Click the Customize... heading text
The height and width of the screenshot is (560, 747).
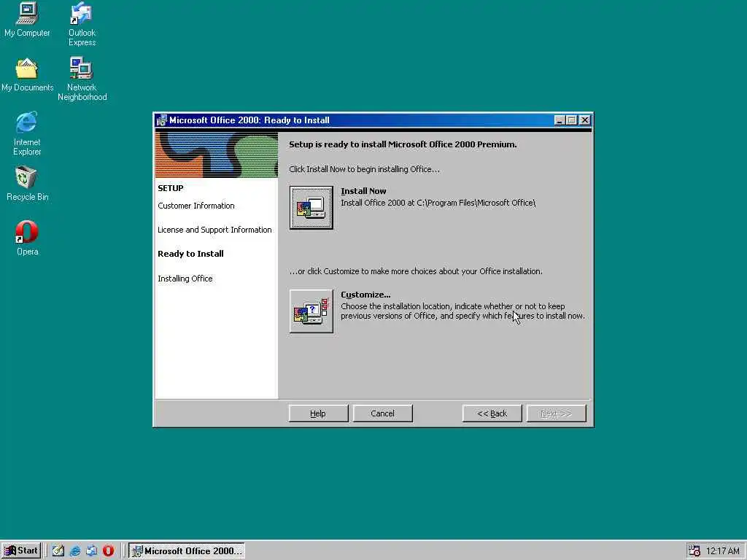pyautogui.click(x=365, y=295)
